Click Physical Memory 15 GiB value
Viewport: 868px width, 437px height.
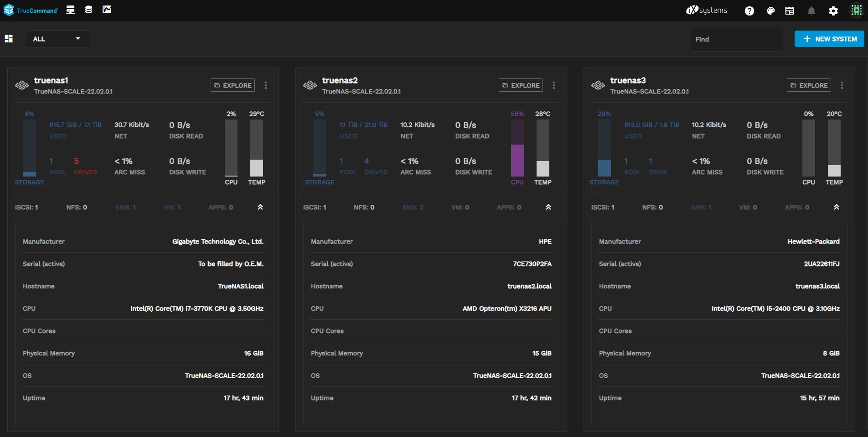point(542,353)
